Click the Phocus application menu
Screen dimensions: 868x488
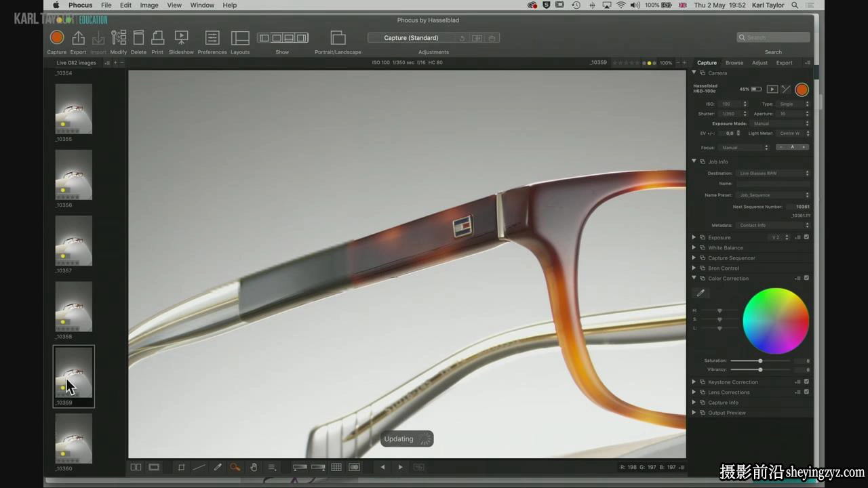coord(81,5)
